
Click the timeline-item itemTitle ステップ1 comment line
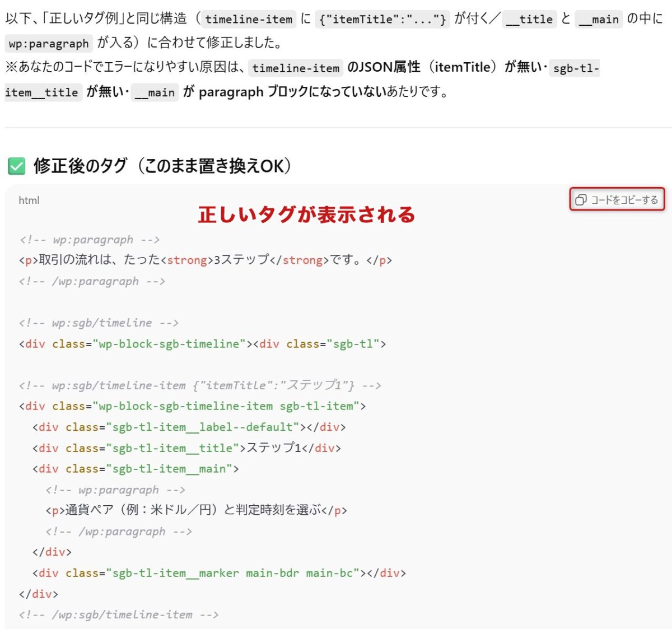[199, 385]
